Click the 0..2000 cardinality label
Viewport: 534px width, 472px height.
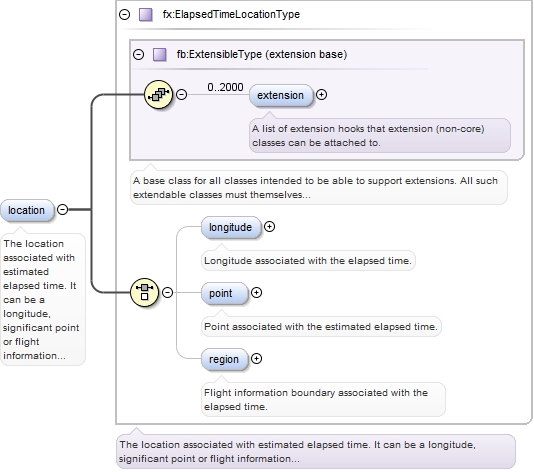pyautogui.click(x=225, y=87)
